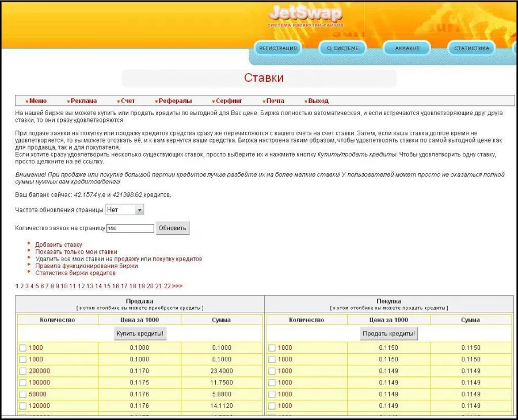Click the 14.1120 sum cell
Image resolution: width=518 pixels, height=420 pixels.
(x=222, y=406)
